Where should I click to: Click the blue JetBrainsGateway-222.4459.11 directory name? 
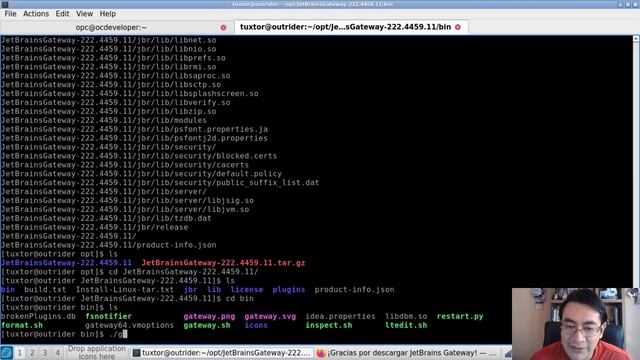(x=67, y=263)
